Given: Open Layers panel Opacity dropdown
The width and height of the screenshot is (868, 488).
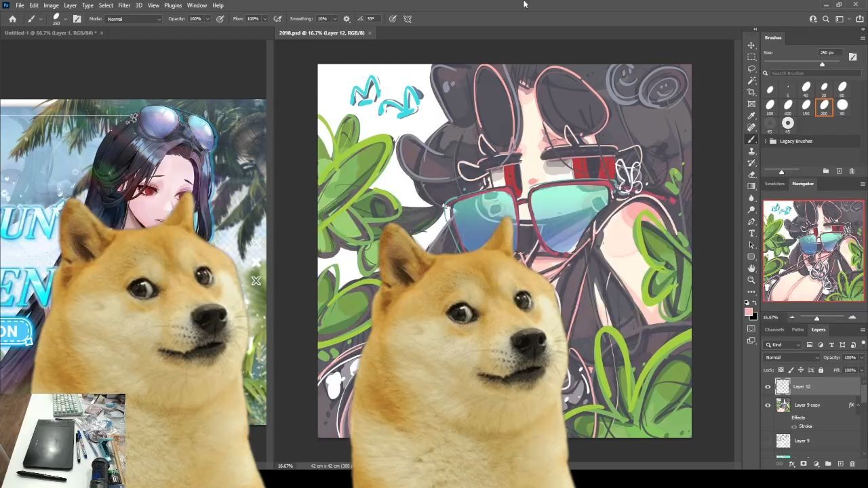Looking at the screenshot, I should 862,357.
